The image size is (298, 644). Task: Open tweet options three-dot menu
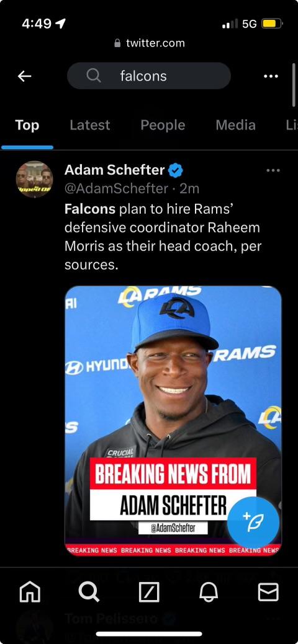(273, 170)
